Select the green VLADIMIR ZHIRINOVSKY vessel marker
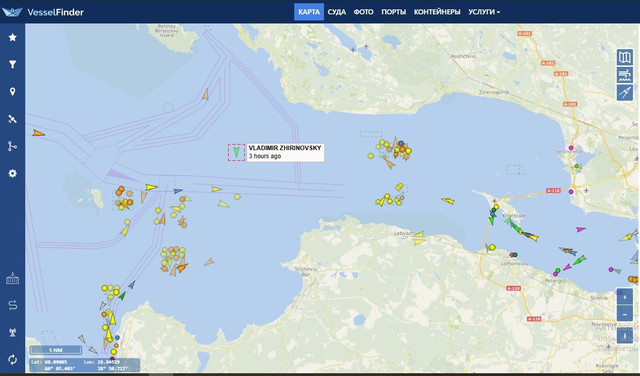Viewport: 640px width, 376px height. point(236,152)
